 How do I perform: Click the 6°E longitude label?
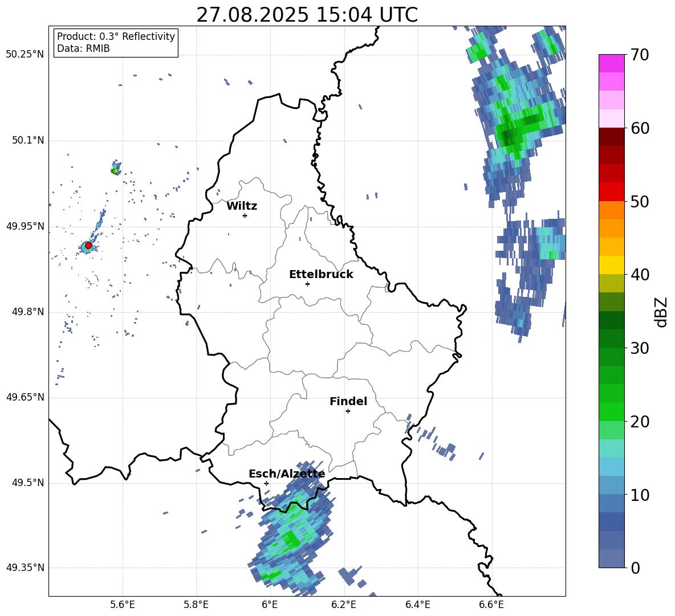click(x=270, y=605)
